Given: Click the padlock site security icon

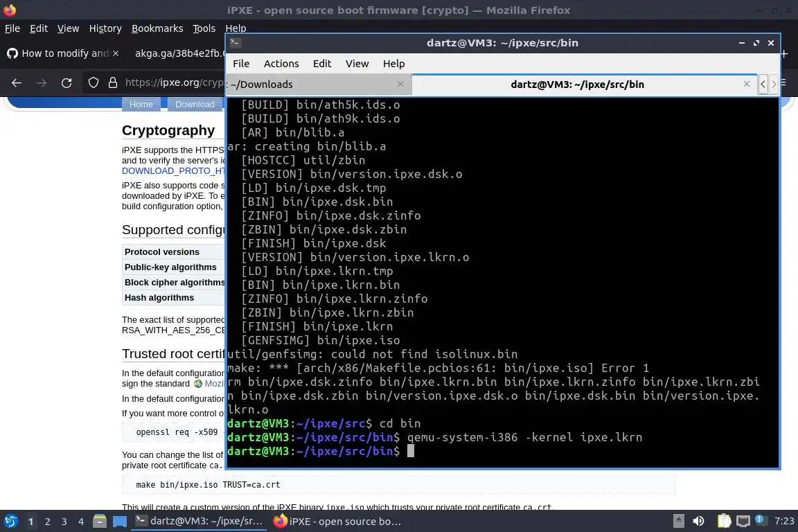Looking at the screenshot, I should click(113, 82).
